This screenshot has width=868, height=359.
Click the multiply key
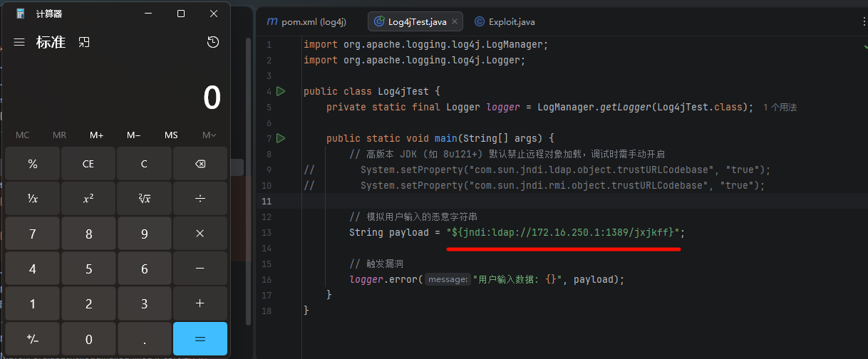click(200, 234)
